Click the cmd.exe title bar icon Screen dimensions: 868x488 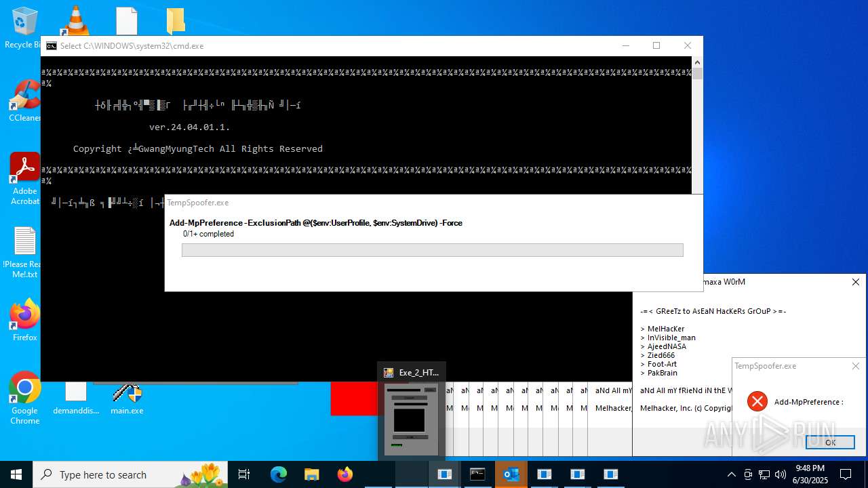pyautogui.click(x=51, y=46)
